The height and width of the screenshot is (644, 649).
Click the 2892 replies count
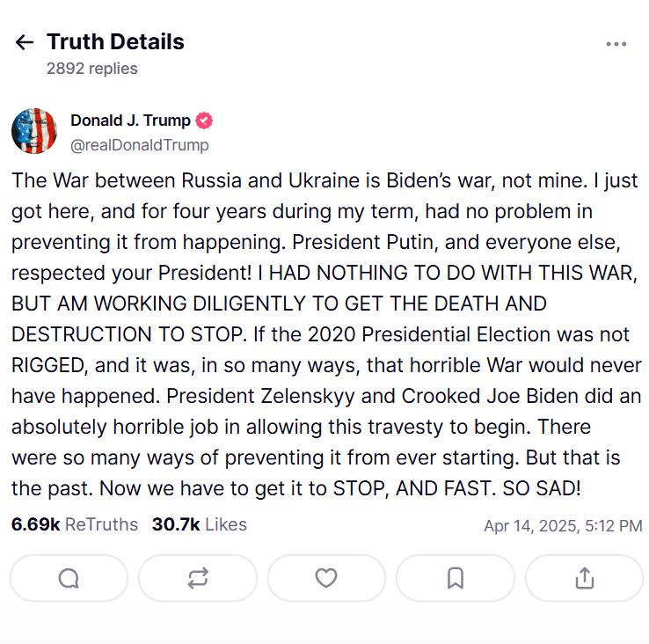tap(92, 68)
